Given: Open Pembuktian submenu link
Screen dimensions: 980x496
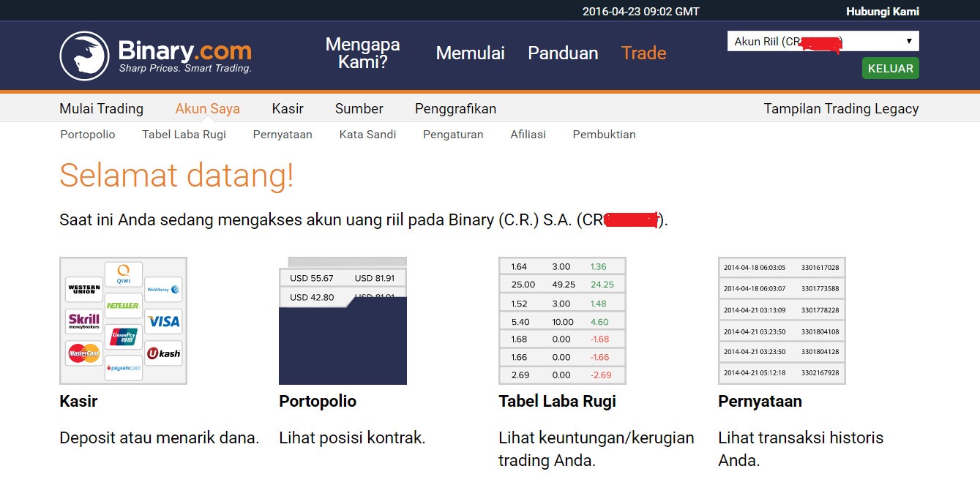Looking at the screenshot, I should pyautogui.click(x=605, y=134).
